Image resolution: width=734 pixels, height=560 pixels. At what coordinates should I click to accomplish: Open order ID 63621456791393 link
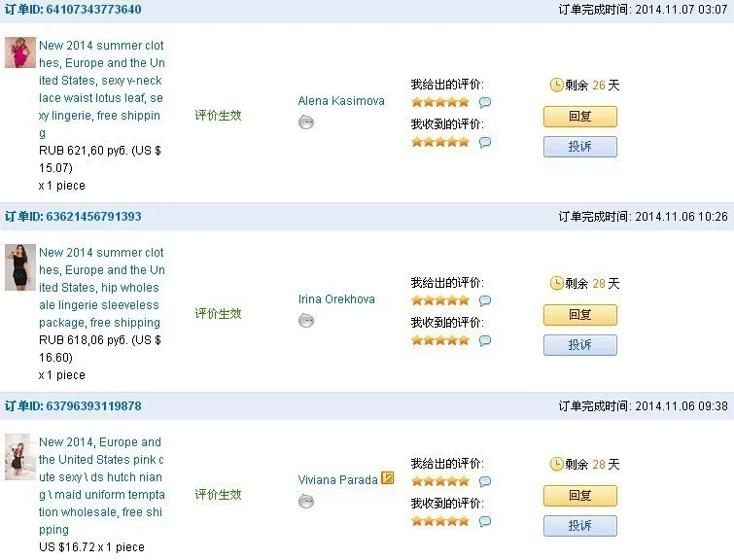point(73,217)
